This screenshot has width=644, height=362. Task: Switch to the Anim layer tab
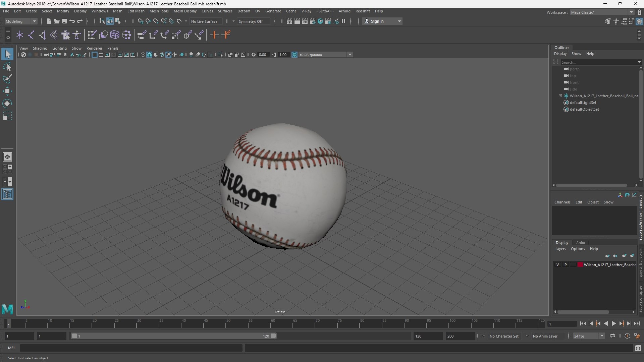[x=580, y=243]
